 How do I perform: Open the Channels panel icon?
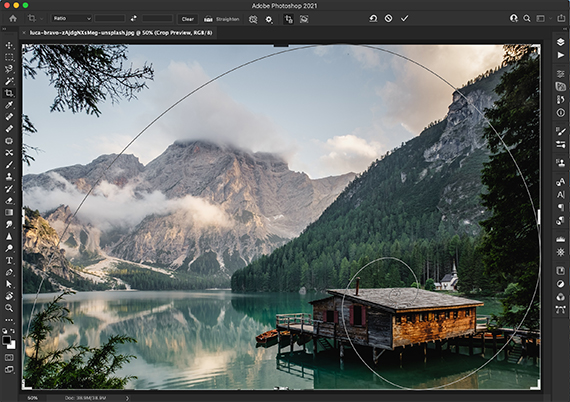[561, 297]
